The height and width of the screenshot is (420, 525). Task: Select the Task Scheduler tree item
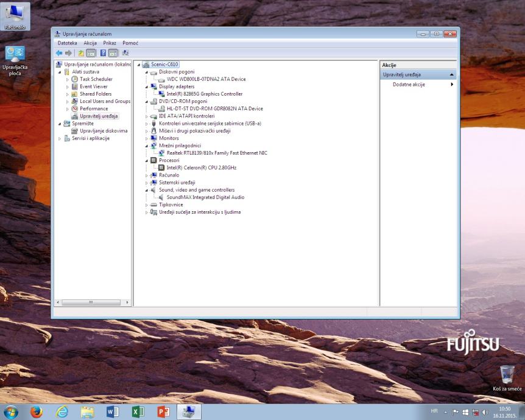[x=96, y=79]
